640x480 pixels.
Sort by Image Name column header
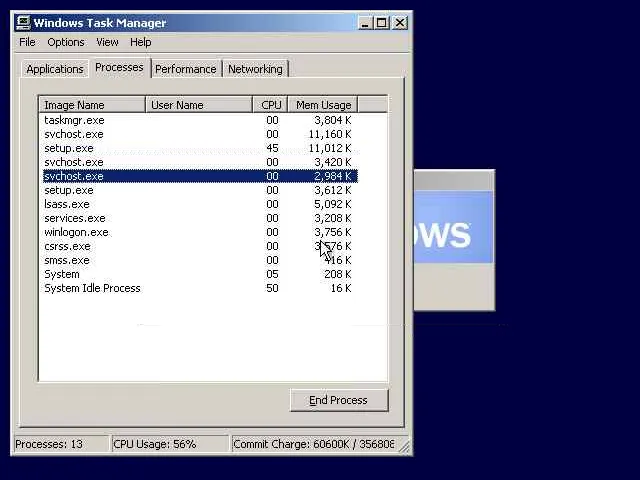pyautogui.click(x=92, y=105)
